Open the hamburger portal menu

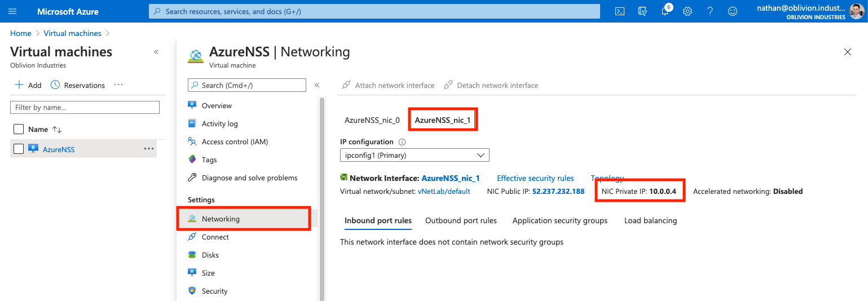pyautogui.click(x=12, y=11)
